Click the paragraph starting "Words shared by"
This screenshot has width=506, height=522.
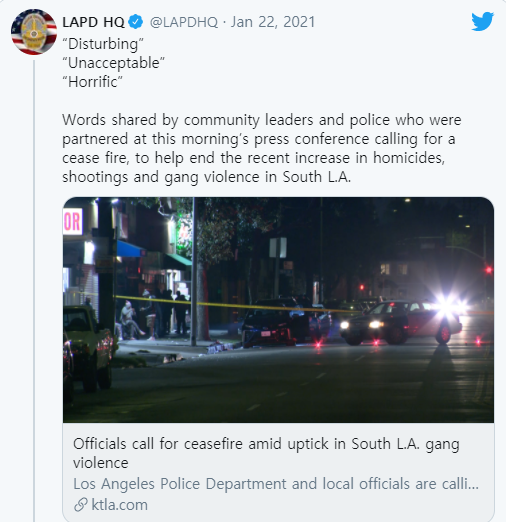coord(262,148)
